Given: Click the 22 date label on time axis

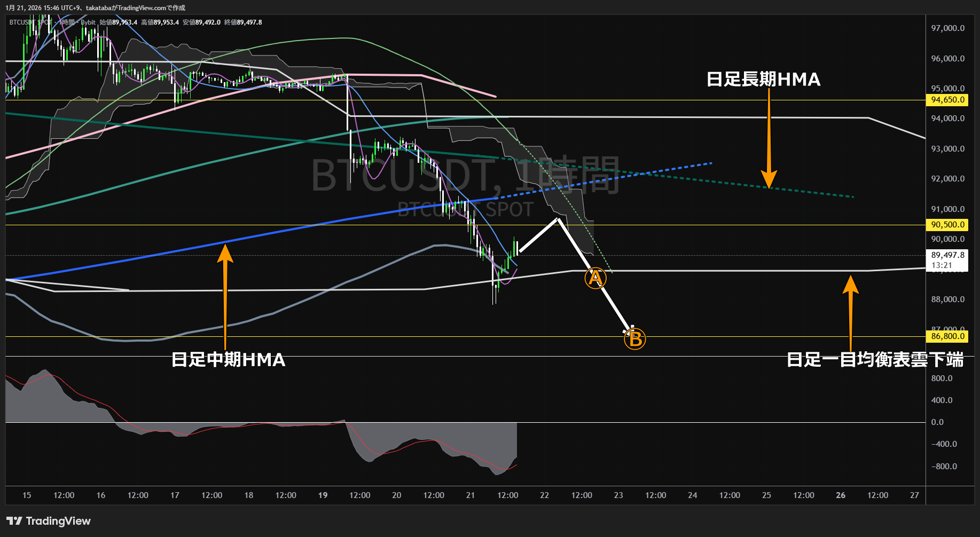Looking at the screenshot, I should [544, 495].
